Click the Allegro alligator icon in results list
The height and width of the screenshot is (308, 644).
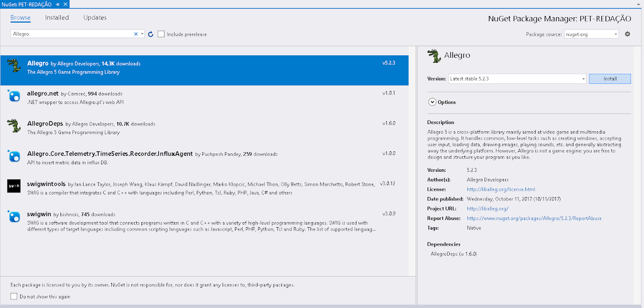tap(13, 66)
